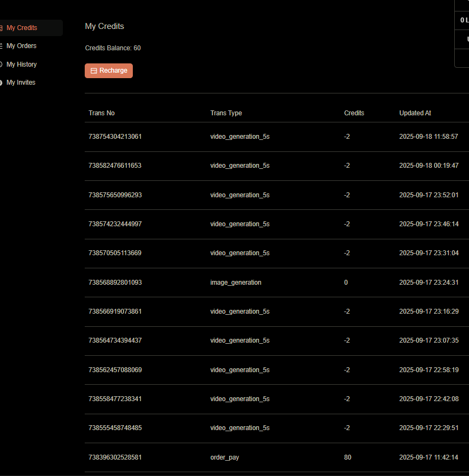Select transaction number 738582476611653
469x476 pixels.
(115, 166)
